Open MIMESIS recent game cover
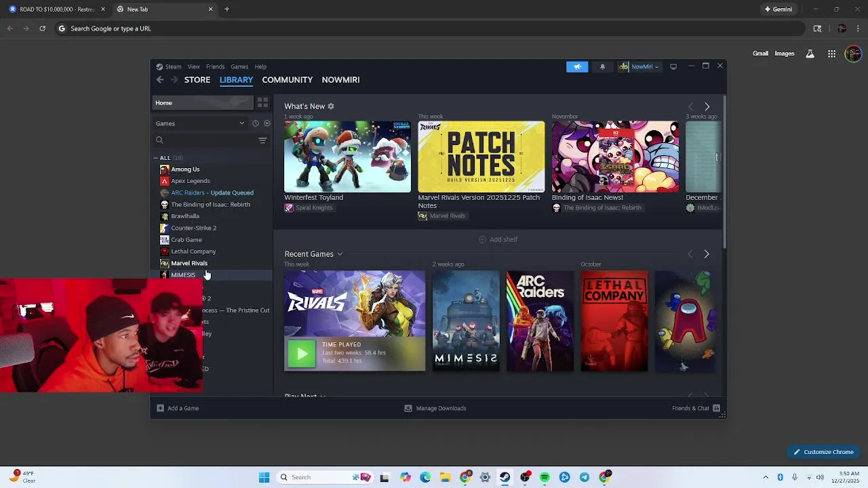The width and height of the screenshot is (868, 488). click(x=466, y=321)
